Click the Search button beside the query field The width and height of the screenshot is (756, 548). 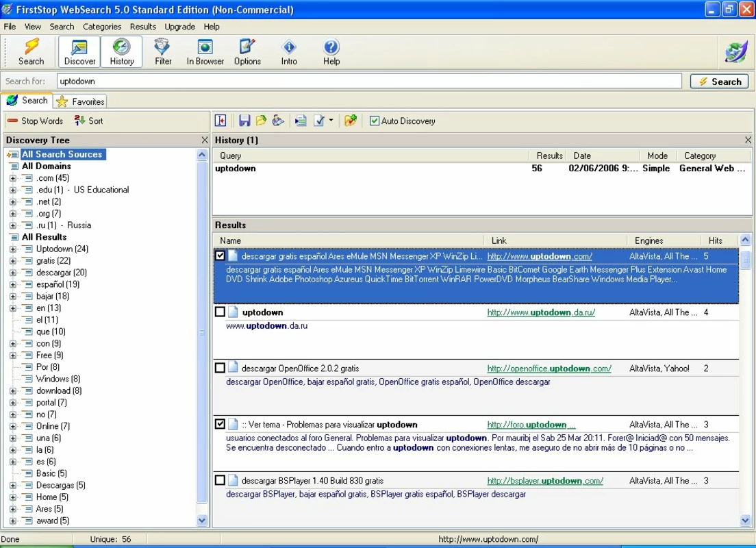pos(719,82)
